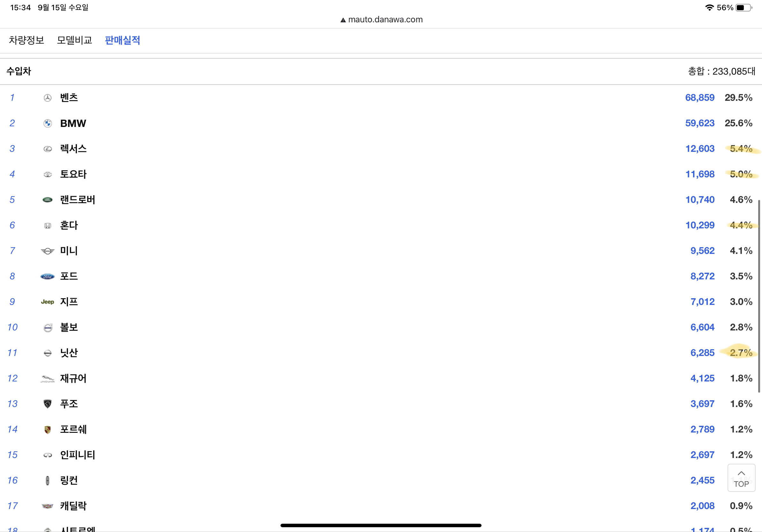Image resolution: width=762 pixels, height=532 pixels.
Task: Open the 미니 brand link
Action: pyautogui.click(x=69, y=251)
